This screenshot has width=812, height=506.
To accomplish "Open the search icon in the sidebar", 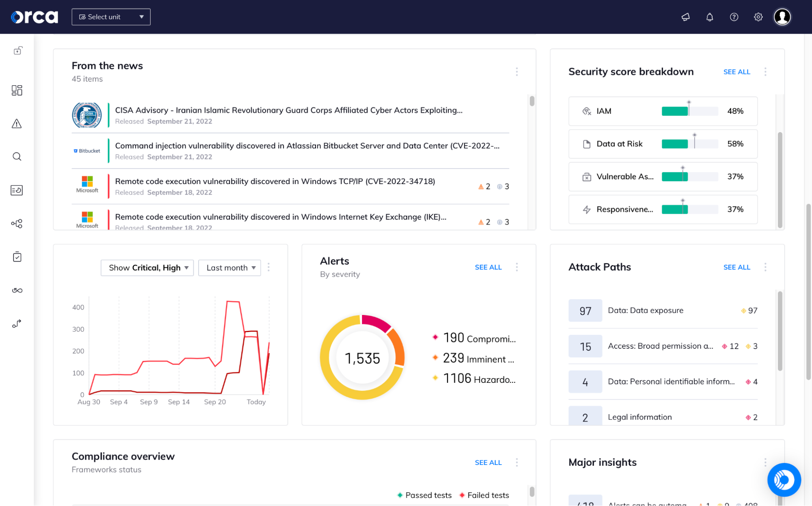I will coord(17,156).
